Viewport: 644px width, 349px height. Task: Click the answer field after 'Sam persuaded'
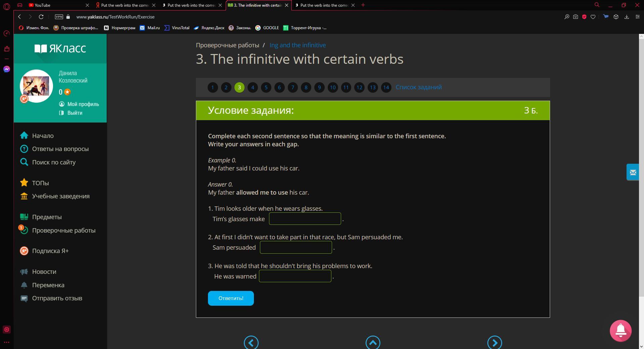tap(296, 247)
